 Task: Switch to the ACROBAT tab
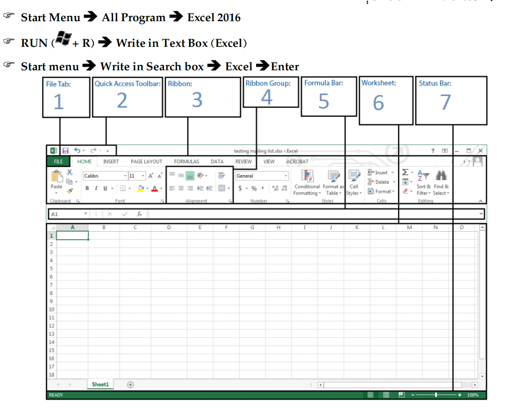tap(297, 161)
